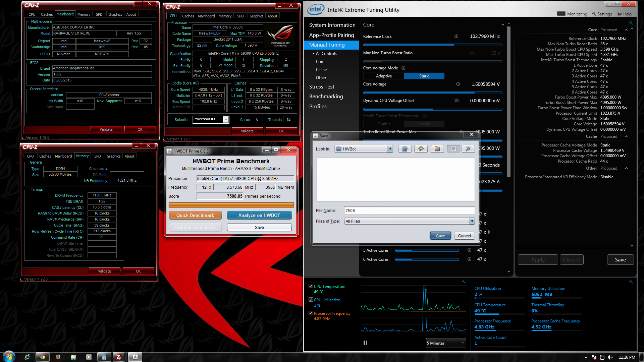Cancel the Save dialog
The image size is (644, 362).
click(465, 236)
